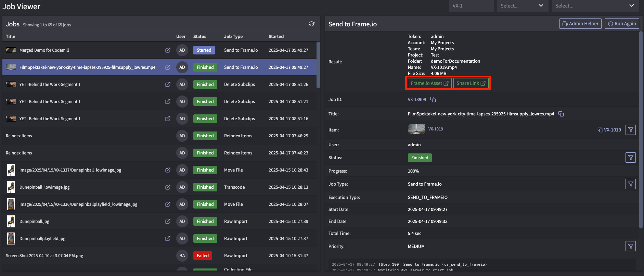Sort jobs by Job Type column
Screen dimensions: 644x276
[233, 37]
